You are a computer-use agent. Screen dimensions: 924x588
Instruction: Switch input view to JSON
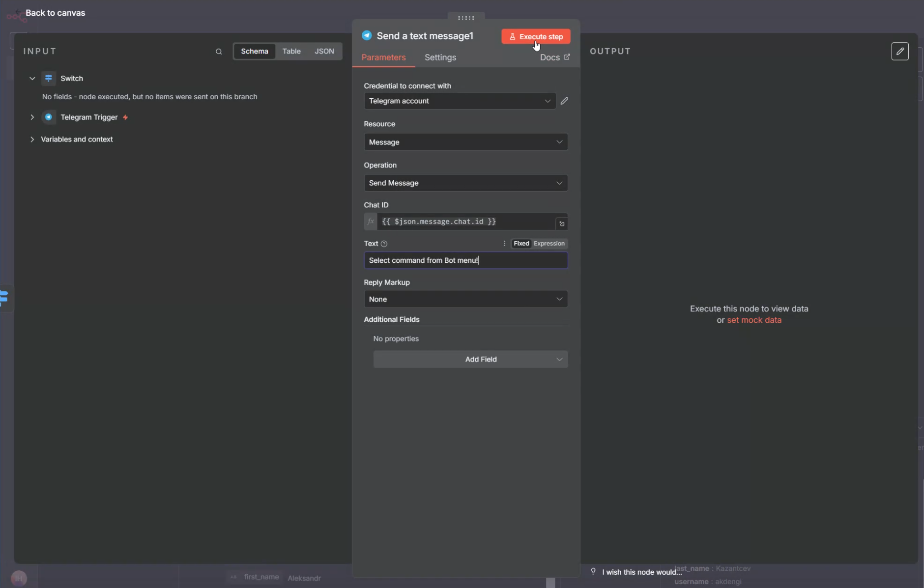[x=324, y=51]
